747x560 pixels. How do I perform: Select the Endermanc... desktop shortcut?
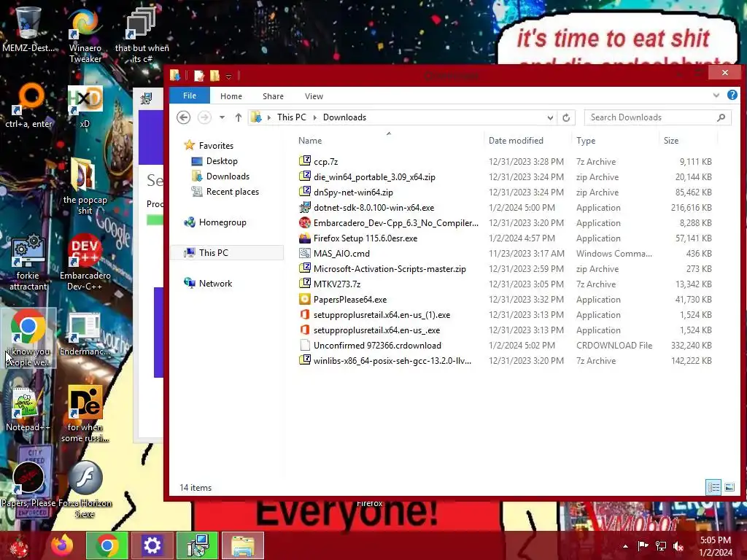(85, 334)
